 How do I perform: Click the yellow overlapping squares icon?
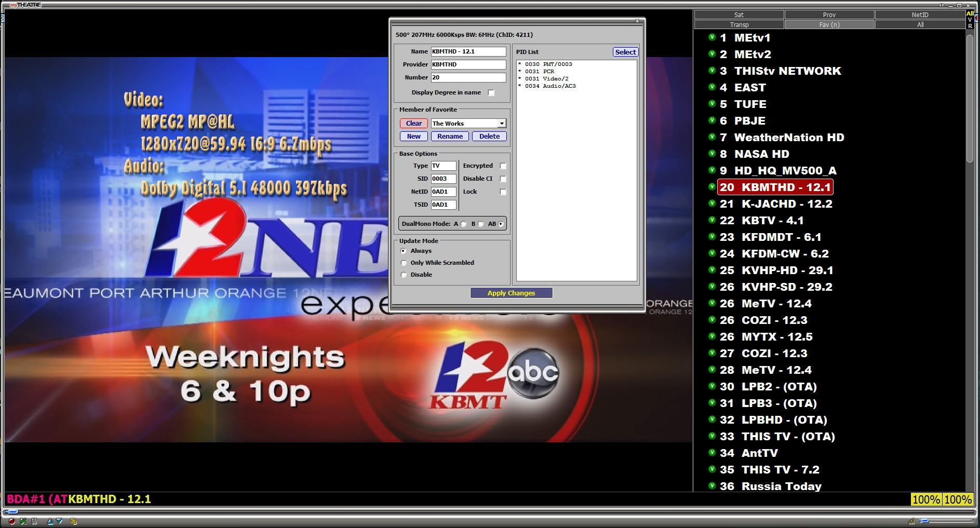(x=74, y=521)
